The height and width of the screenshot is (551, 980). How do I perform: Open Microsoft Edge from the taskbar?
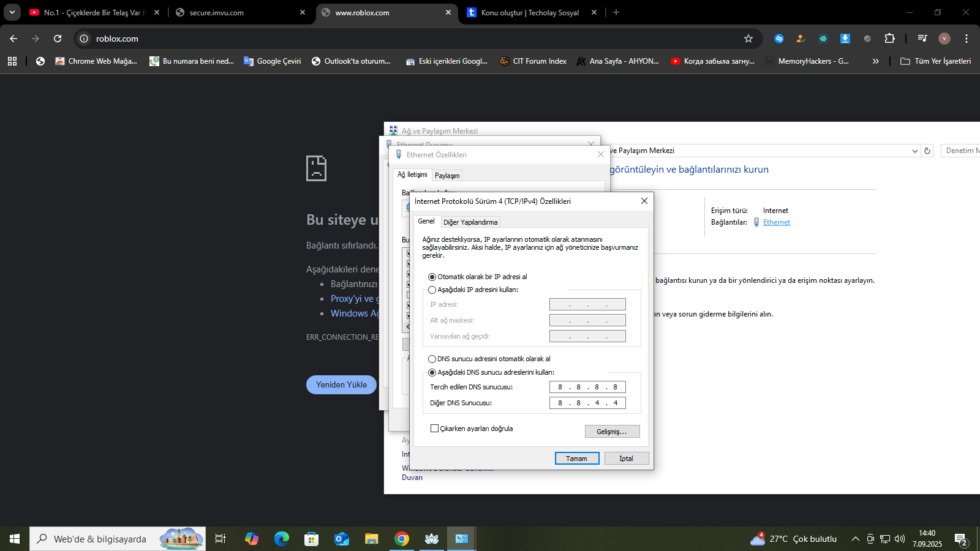pos(282,539)
